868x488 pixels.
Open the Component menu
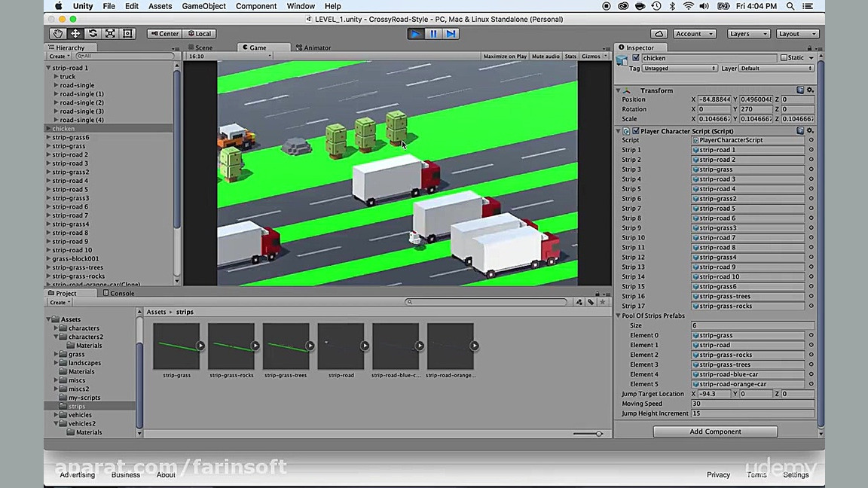[x=255, y=6]
